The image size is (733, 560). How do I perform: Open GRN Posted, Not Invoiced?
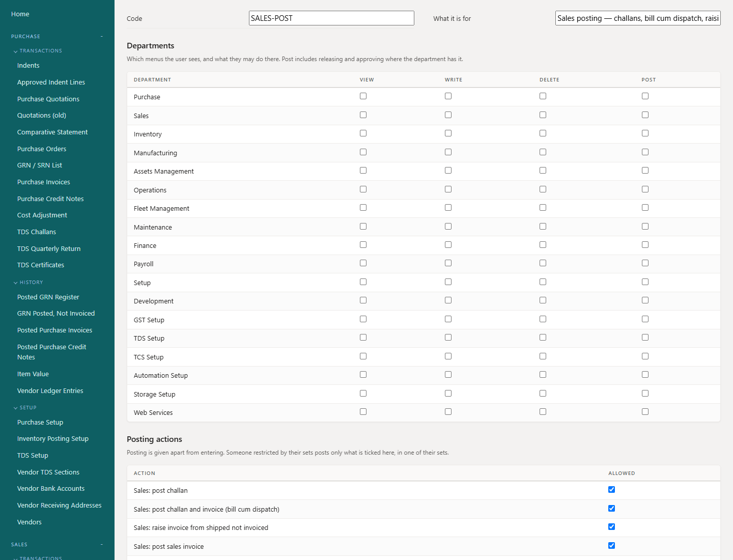[56, 314]
